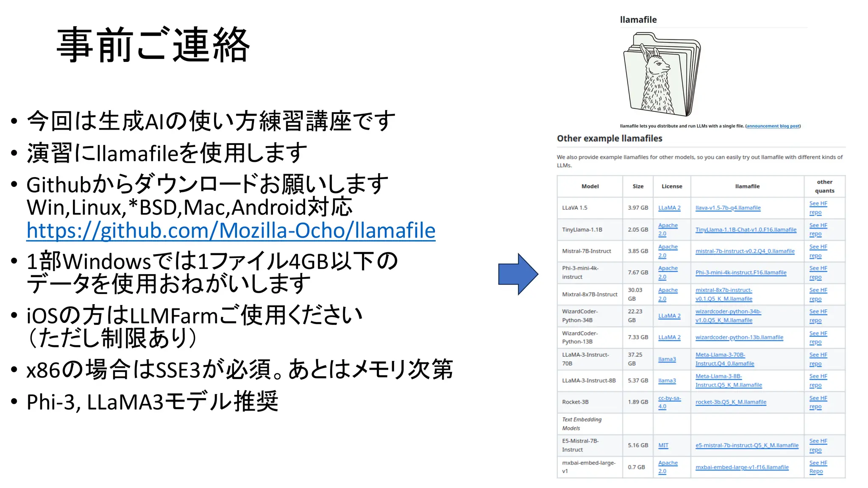Click the 'Size' column header
Viewport: 868px width, 488px height.
(x=638, y=186)
